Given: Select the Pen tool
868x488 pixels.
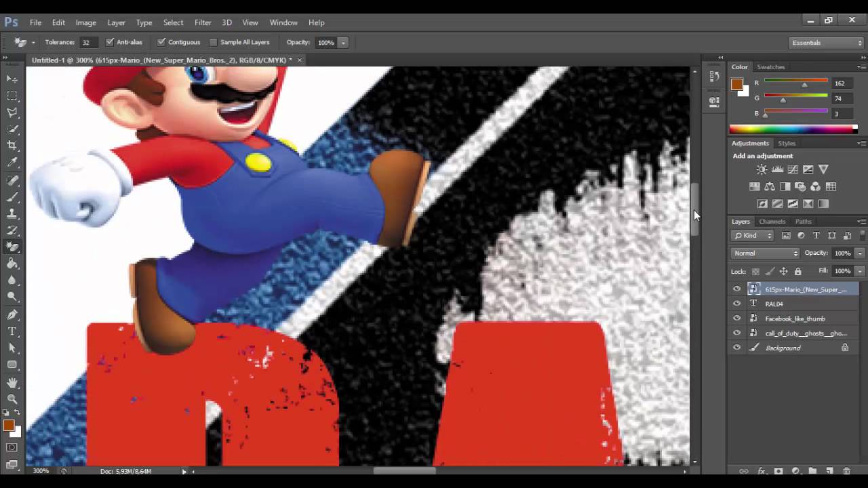Looking at the screenshot, I should click(12, 314).
